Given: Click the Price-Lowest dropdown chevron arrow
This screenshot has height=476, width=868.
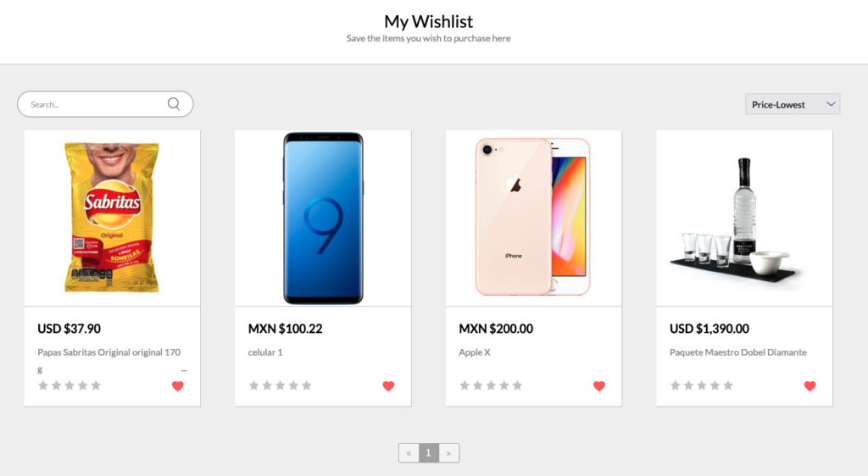Looking at the screenshot, I should tap(831, 104).
